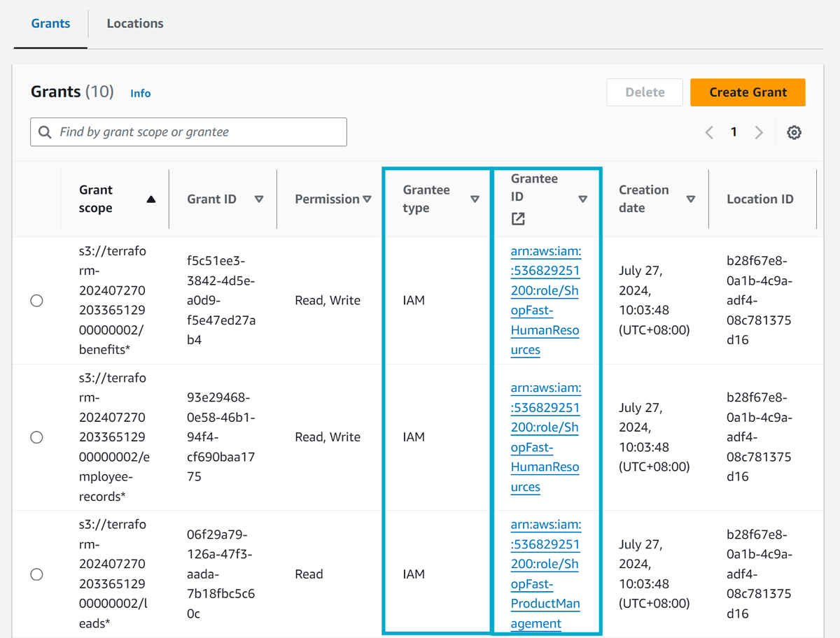Select the radio button for the benefits grant row
Image resolution: width=840 pixels, height=638 pixels.
pyautogui.click(x=36, y=300)
